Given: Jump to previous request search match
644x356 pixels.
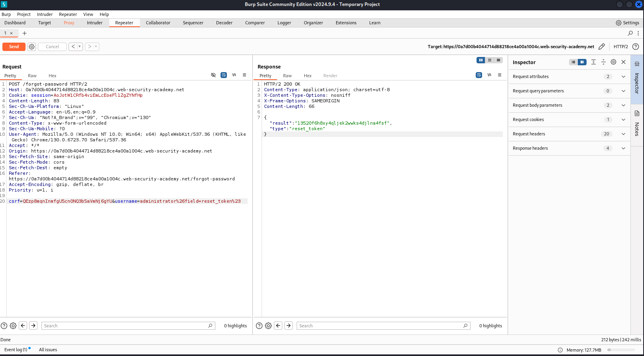Looking at the screenshot, I should [23, 326].
